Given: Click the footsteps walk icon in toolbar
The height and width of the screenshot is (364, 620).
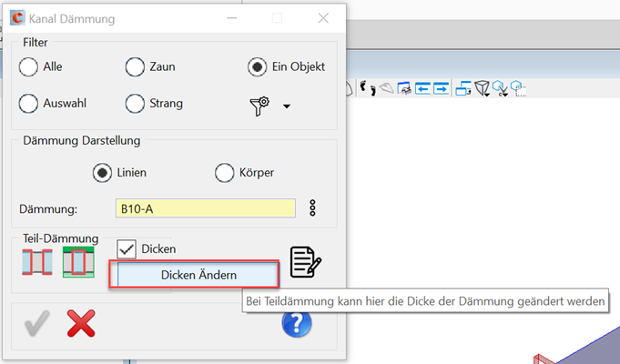Looking at the screenshot, I should (368, 87).
